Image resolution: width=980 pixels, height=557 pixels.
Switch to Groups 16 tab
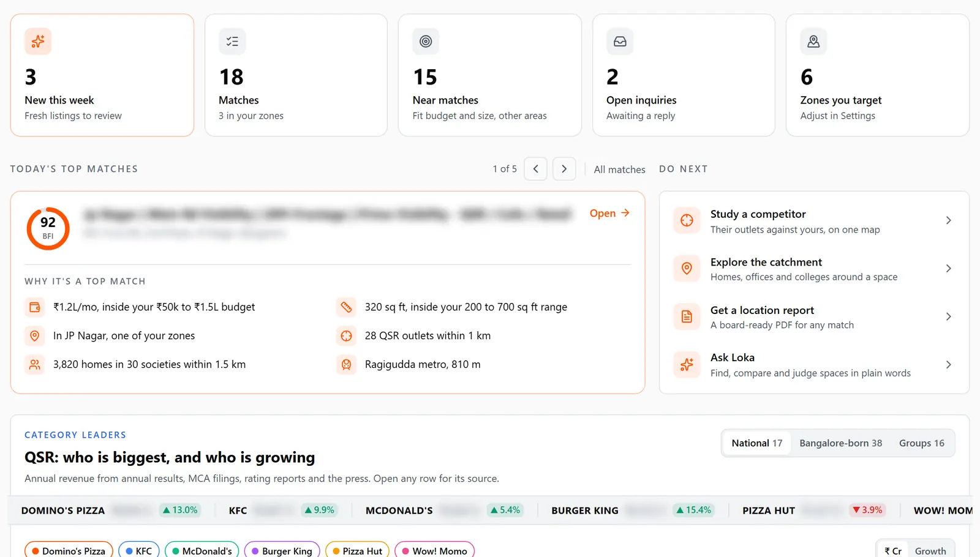point(922,443)
